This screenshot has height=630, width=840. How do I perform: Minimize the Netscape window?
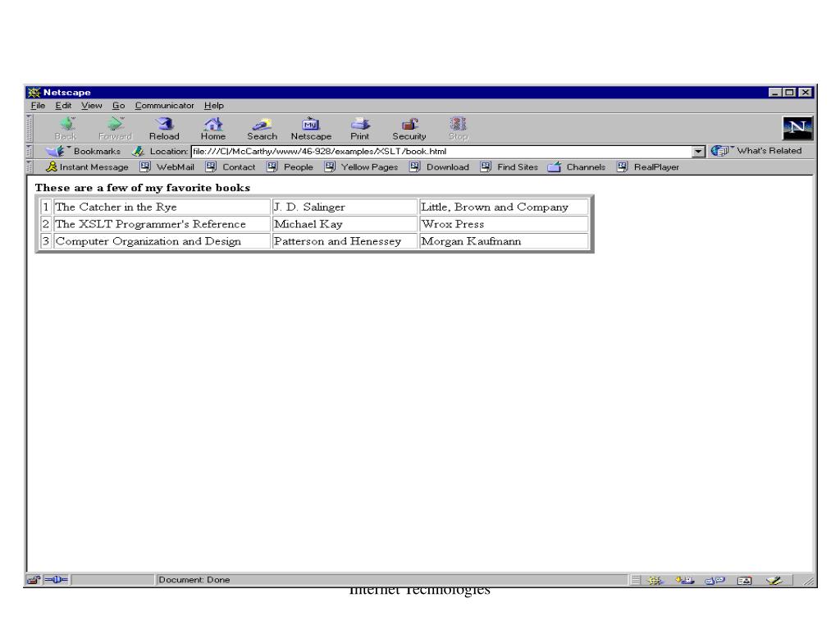[774, 92]
